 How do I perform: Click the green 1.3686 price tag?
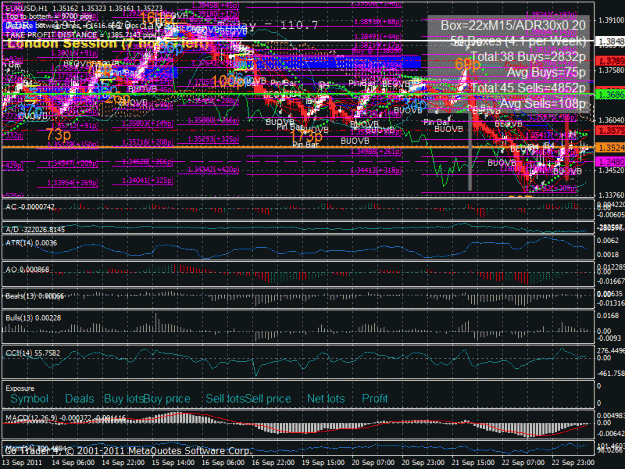pos(610,94)
